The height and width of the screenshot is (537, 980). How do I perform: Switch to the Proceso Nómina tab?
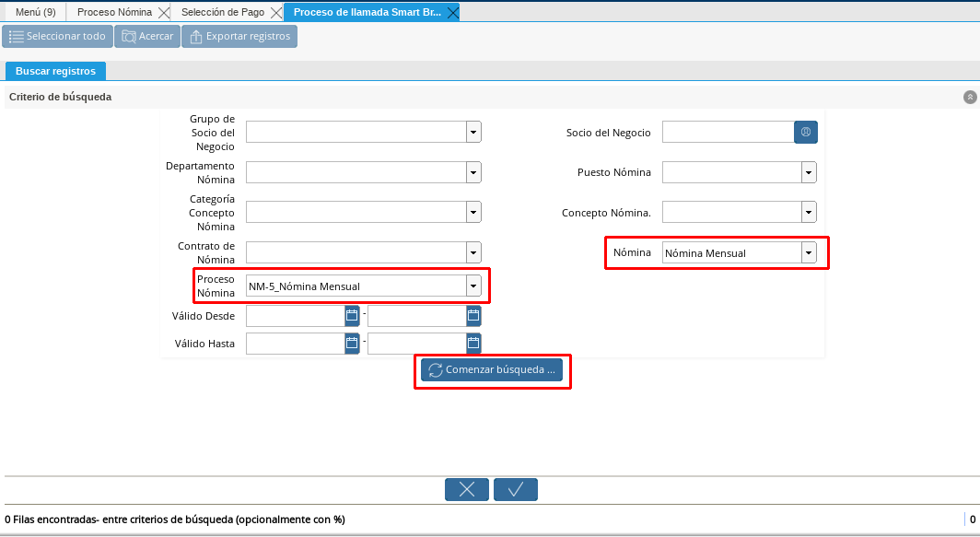[x=114, y=12]
